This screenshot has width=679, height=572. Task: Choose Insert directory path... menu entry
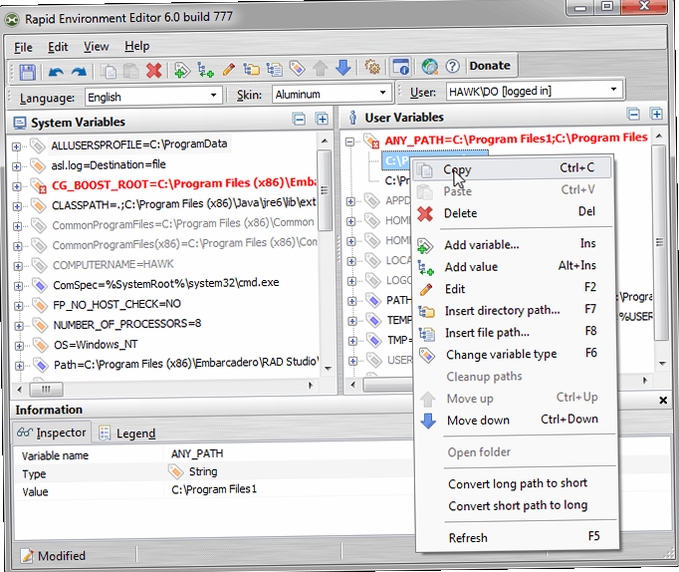coord(515,310)
